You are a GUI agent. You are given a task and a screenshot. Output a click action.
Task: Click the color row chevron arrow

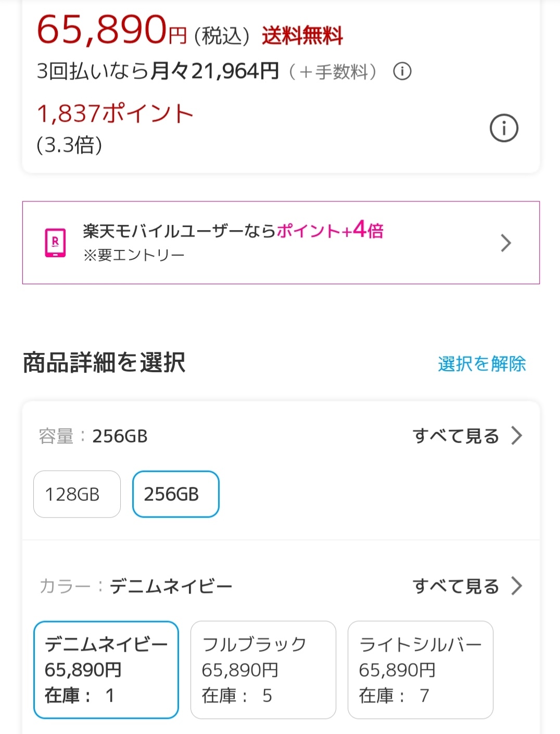[x=516, y=586]
